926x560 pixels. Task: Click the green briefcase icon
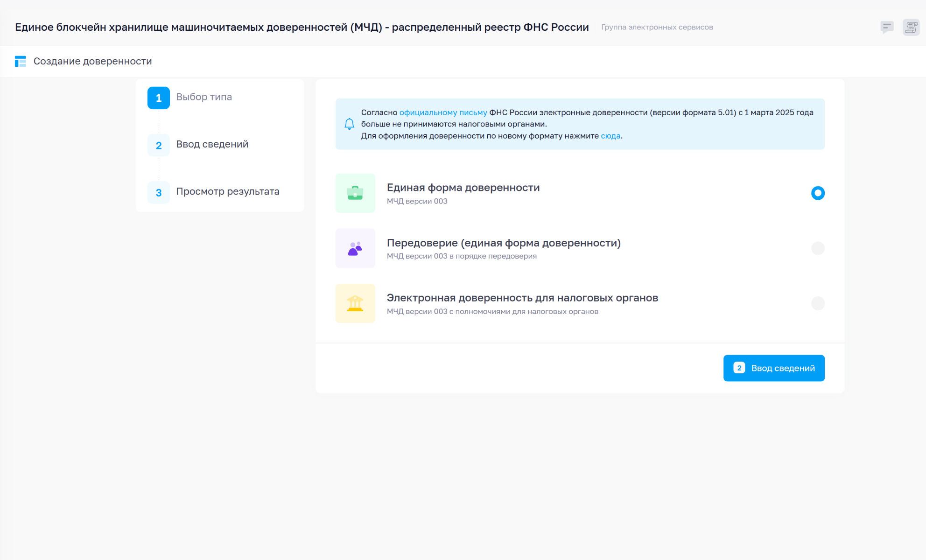click(355, 193)
